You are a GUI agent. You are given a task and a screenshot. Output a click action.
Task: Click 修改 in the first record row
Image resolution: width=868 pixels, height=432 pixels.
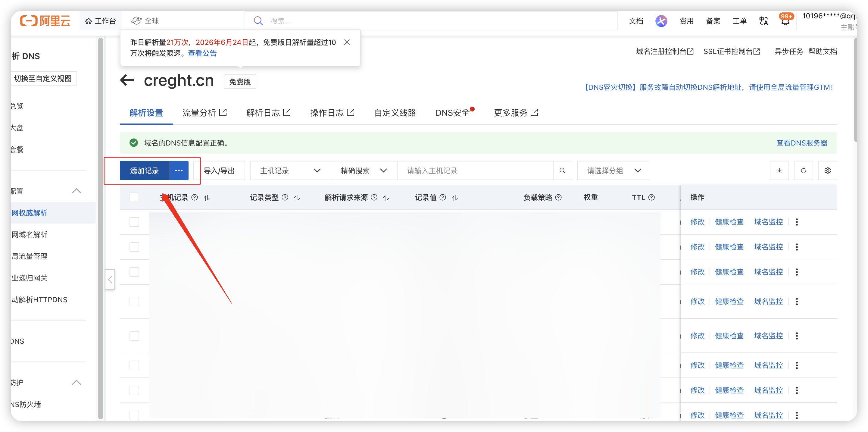(x=697, y=222)
